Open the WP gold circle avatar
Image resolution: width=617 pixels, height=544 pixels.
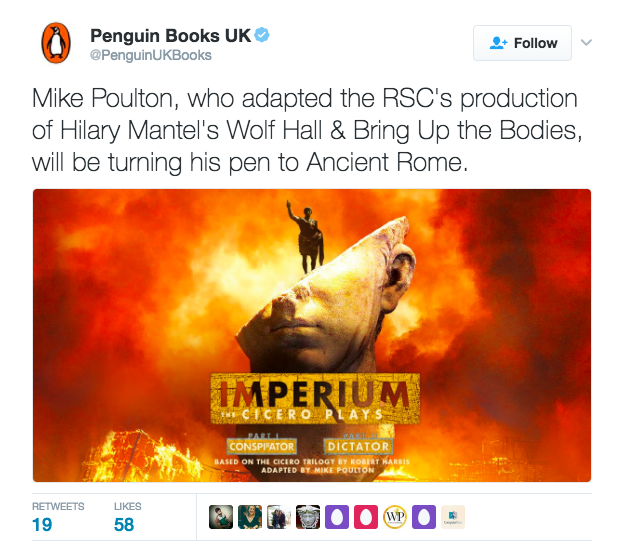[x=395, y=517]
